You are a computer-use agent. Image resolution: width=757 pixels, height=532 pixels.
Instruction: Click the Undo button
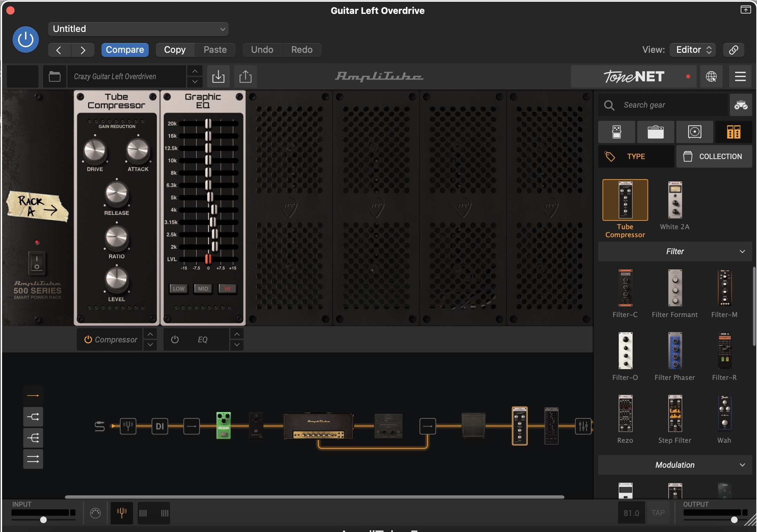(x=262, y=50)
